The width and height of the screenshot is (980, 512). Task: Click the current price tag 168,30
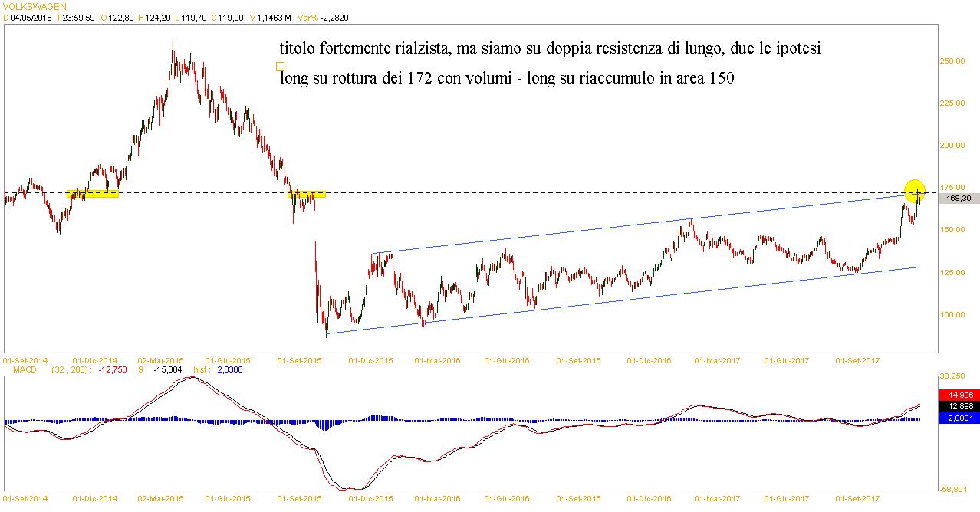(959, 199)
